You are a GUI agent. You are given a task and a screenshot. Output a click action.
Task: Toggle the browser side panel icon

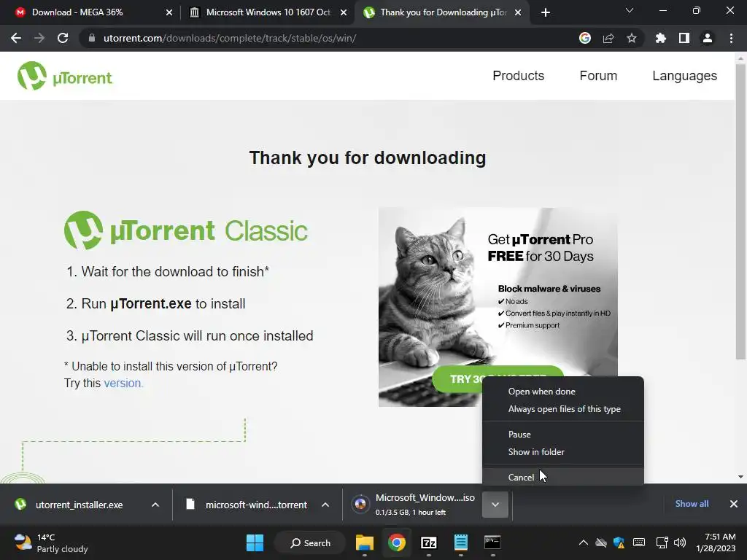point(684,38)
